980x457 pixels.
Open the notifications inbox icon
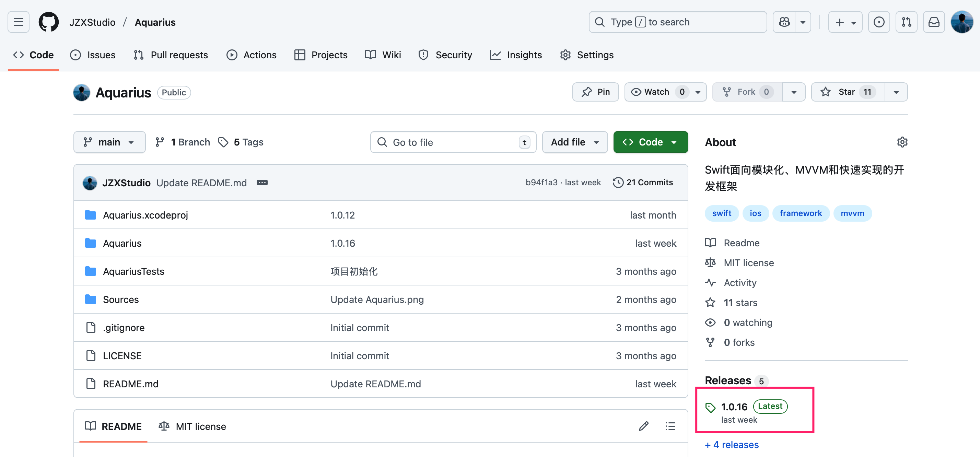coord(934,22)
